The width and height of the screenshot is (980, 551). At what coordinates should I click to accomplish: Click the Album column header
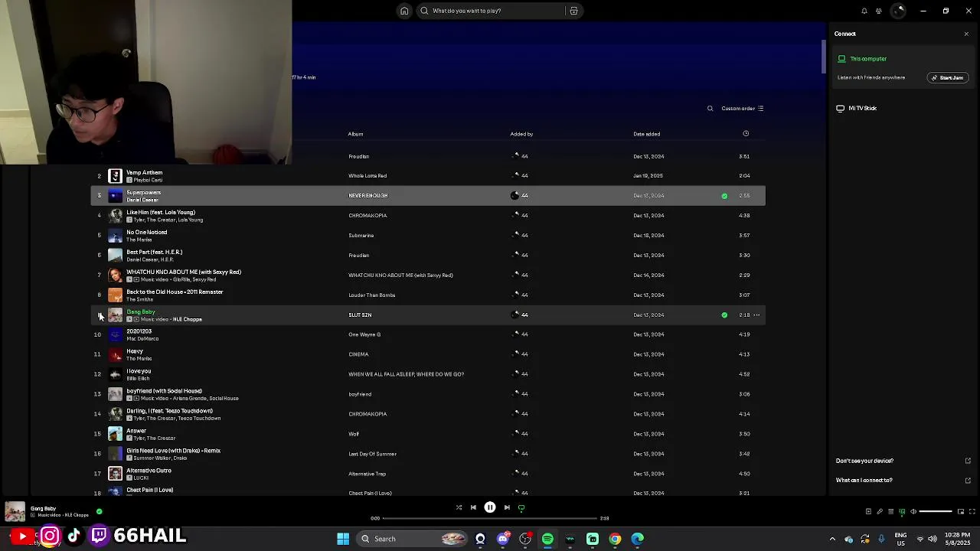[x=355, y=134]
